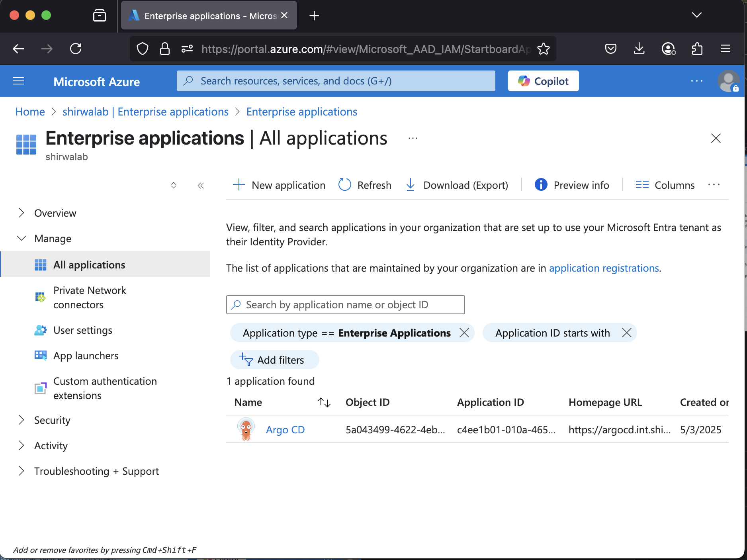Focus the search by application name field
This screenshot has height=560, width=747.
coord(345,305)
